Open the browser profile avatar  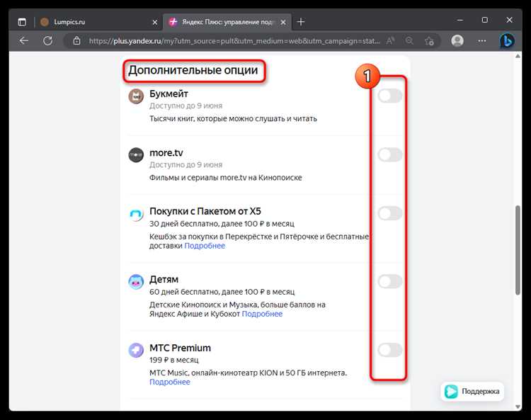(x=457, y=41)
